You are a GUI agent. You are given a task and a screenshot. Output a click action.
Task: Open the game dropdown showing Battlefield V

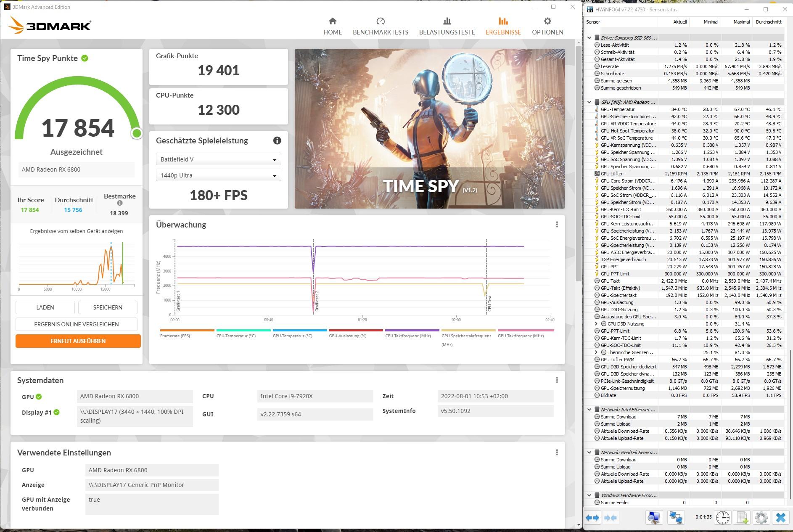[x=218, y=159]
